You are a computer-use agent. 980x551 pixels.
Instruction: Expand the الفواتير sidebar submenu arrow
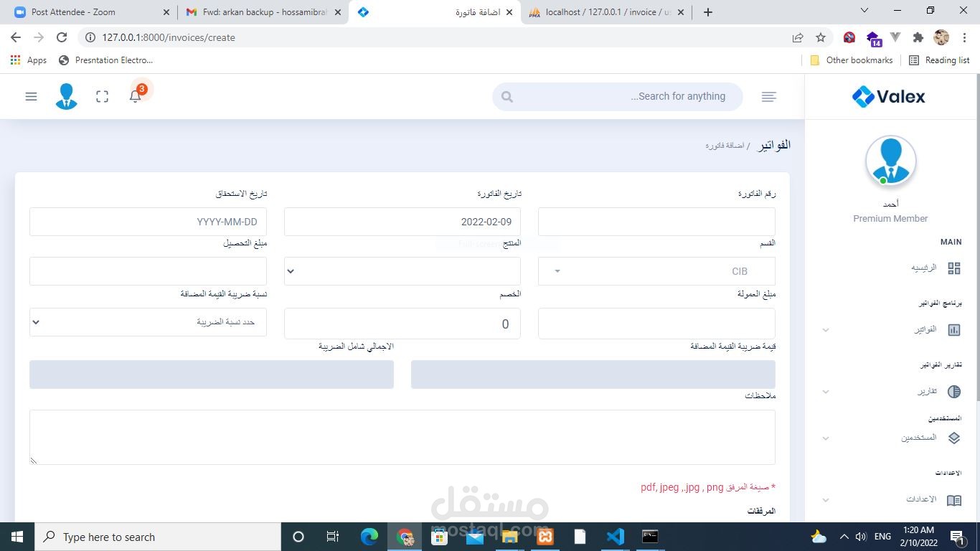click(826, 330)
